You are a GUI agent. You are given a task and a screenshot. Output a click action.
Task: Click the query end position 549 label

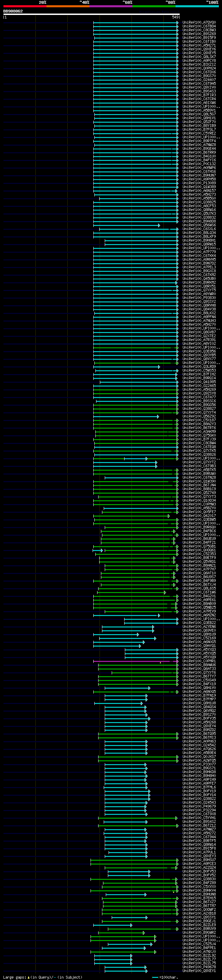[x=175, y=17]
